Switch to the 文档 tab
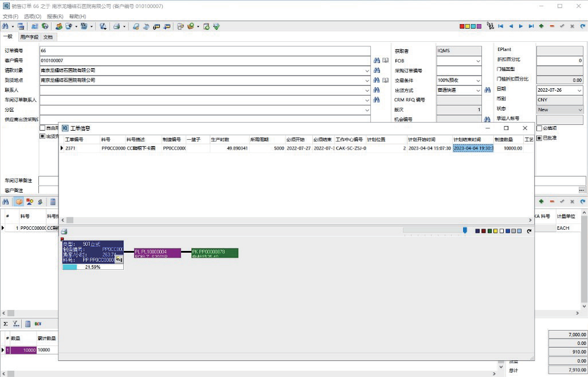588x377 pixels. pyautogui.click(x=48, y=37)
